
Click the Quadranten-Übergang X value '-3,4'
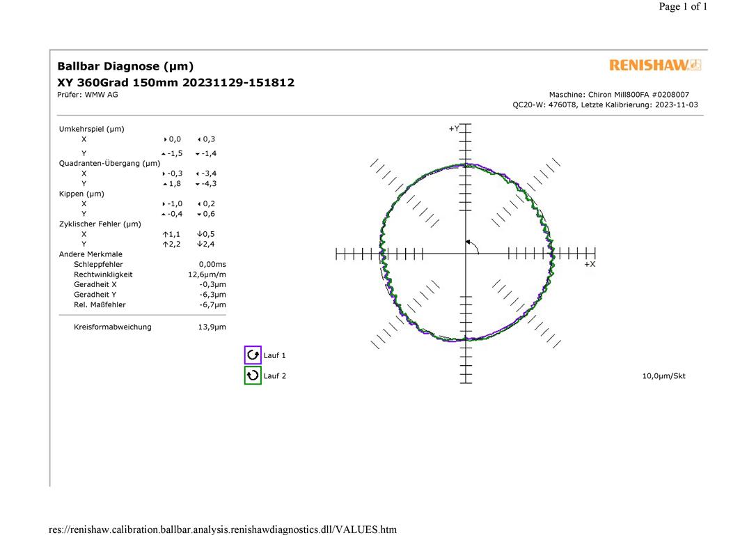click(210, 173)
